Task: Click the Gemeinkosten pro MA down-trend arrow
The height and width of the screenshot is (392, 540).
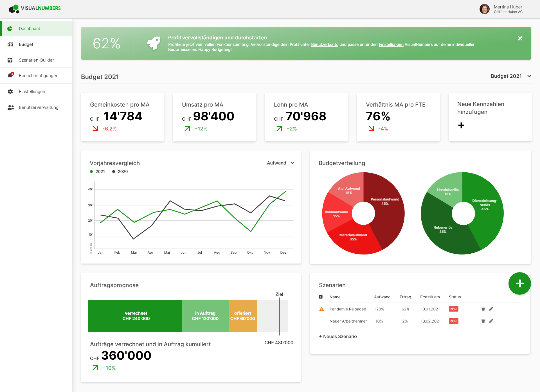Action: 96,129
